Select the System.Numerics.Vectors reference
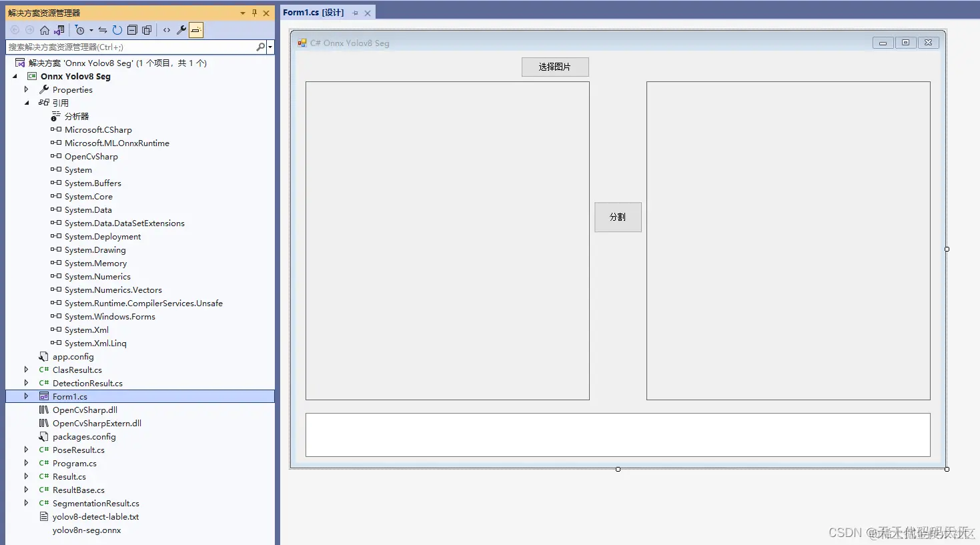Screen dimensions: 980x545 (113, 290)
